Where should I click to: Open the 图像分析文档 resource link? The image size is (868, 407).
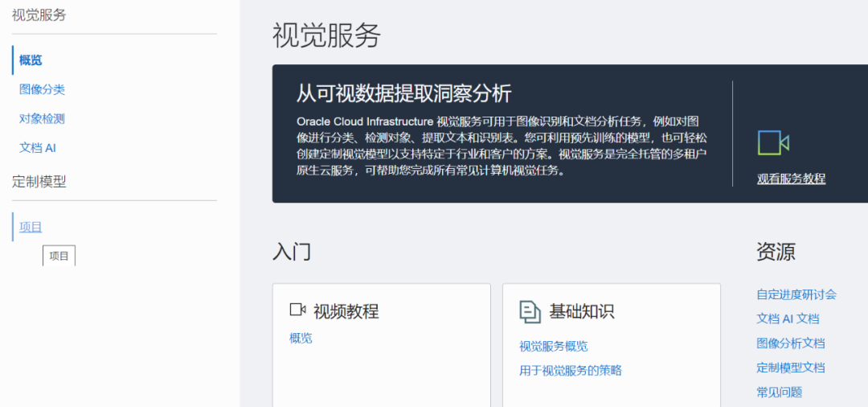pos(791,343)
